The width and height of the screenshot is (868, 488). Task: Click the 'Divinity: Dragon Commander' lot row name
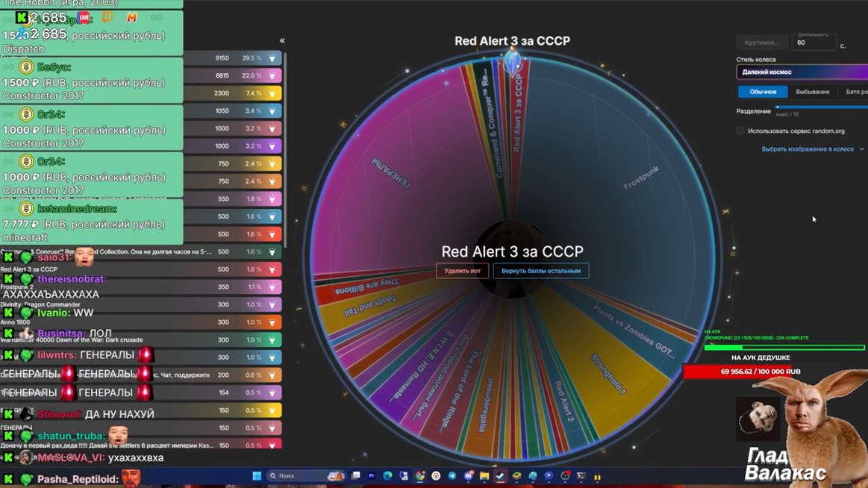pyautogui.click(x=40, y=305)
